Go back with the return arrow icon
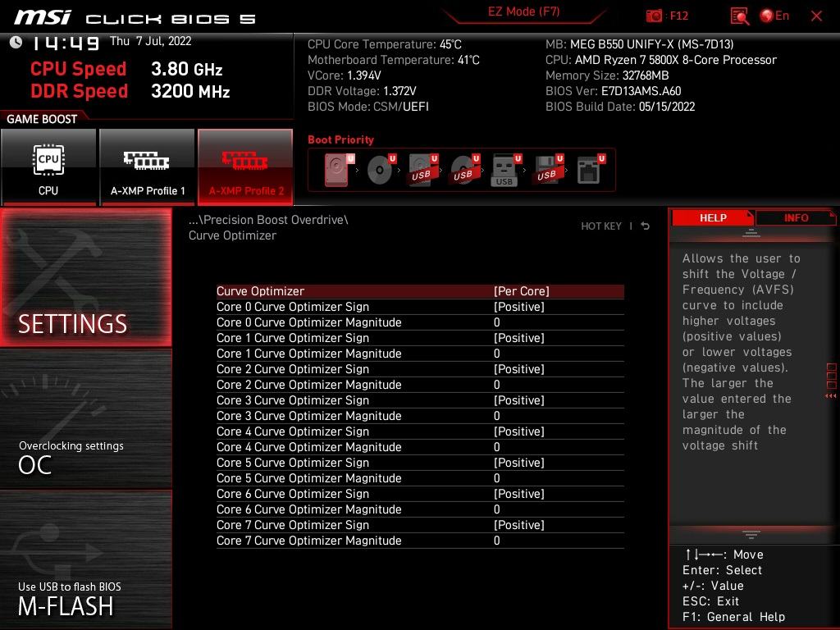This screenshot has height=630, width=840. click(646, 226)
